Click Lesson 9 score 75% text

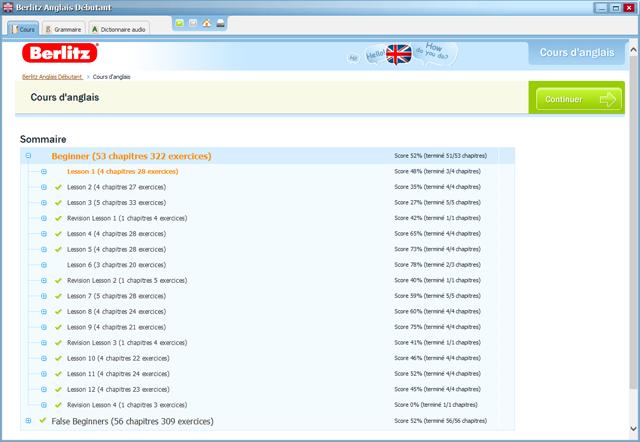click(437, 327)
